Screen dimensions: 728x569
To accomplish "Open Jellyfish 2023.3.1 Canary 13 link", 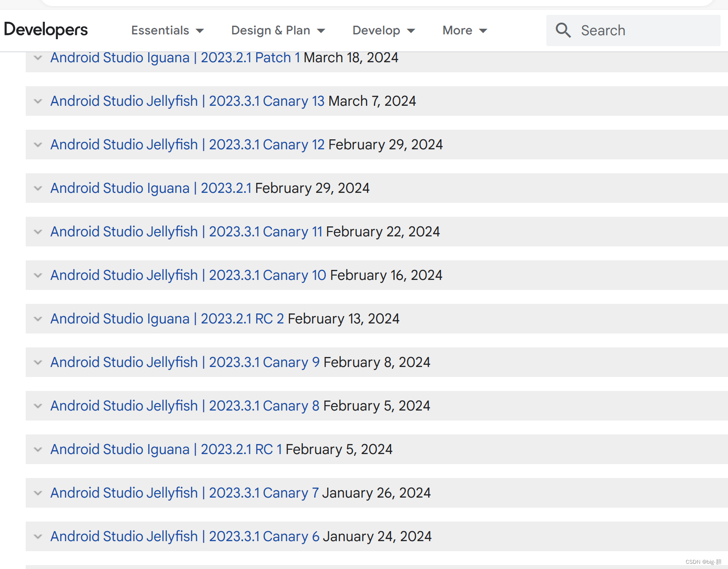I will tap(187, 101).
